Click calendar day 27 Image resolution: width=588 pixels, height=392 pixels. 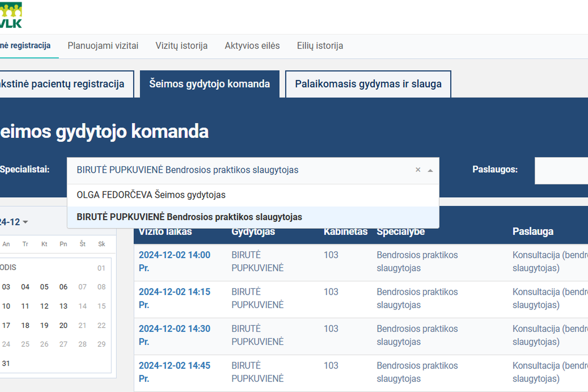[63, 344]
